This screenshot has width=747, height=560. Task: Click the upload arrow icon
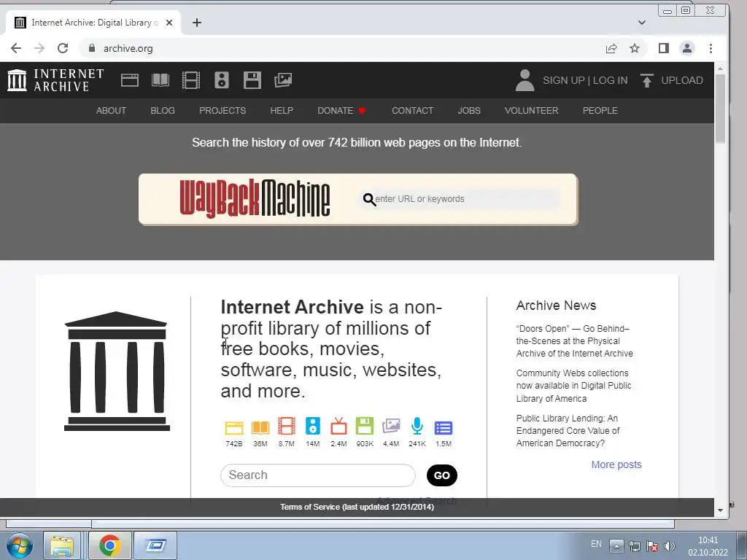click(646, 80)
